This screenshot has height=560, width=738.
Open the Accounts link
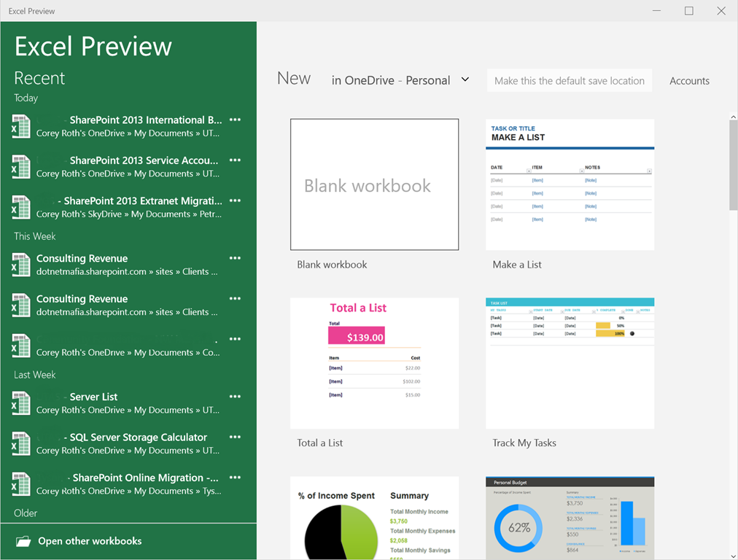pos(689,81)
